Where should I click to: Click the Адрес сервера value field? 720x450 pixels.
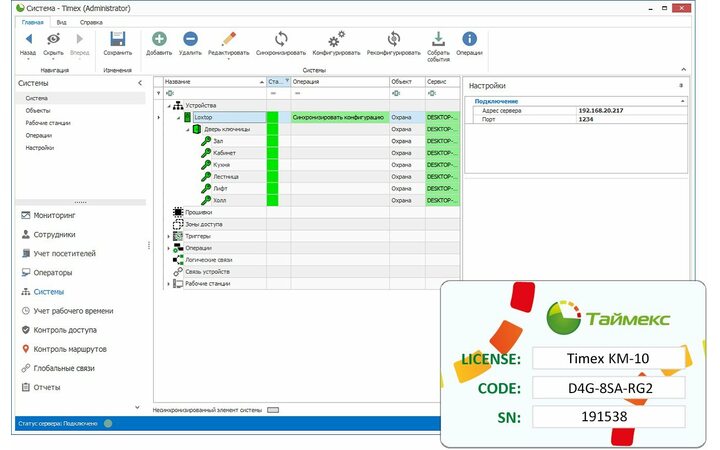pos(631,110)
